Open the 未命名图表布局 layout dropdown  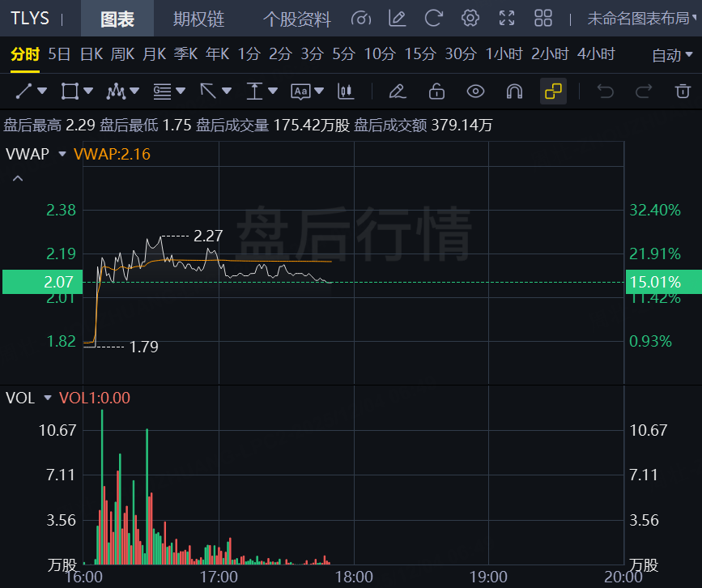[x=641, y=19]
